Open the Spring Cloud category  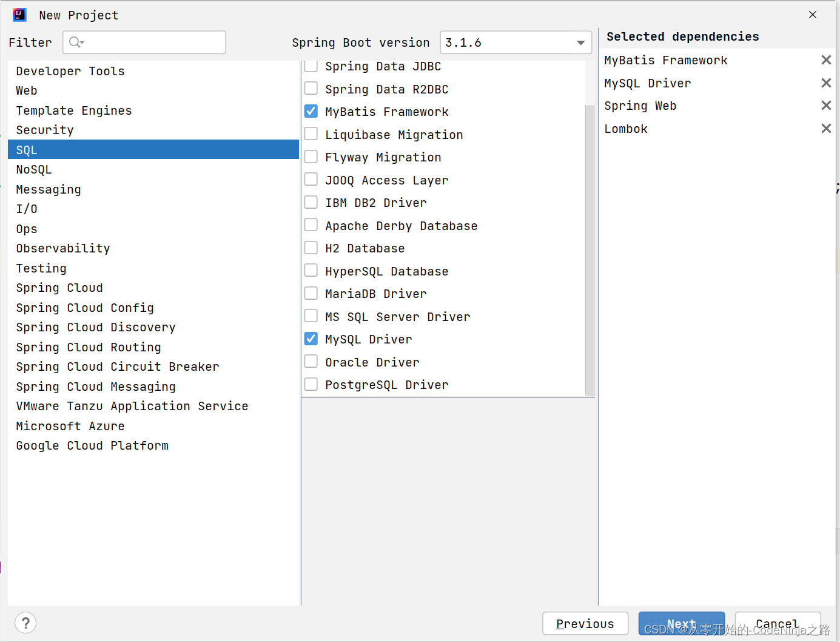click(x=153, y=288)
